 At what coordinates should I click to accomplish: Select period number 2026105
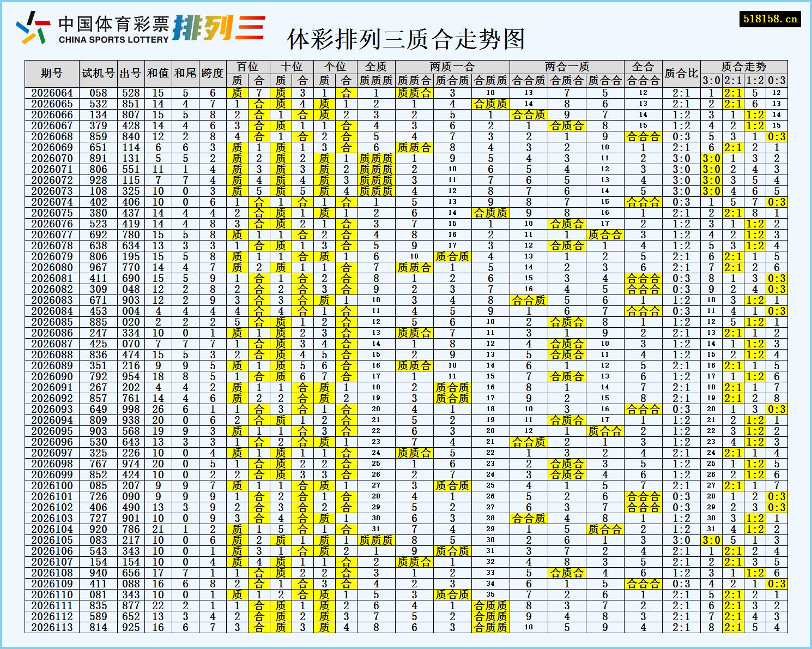tap(52, 540)
